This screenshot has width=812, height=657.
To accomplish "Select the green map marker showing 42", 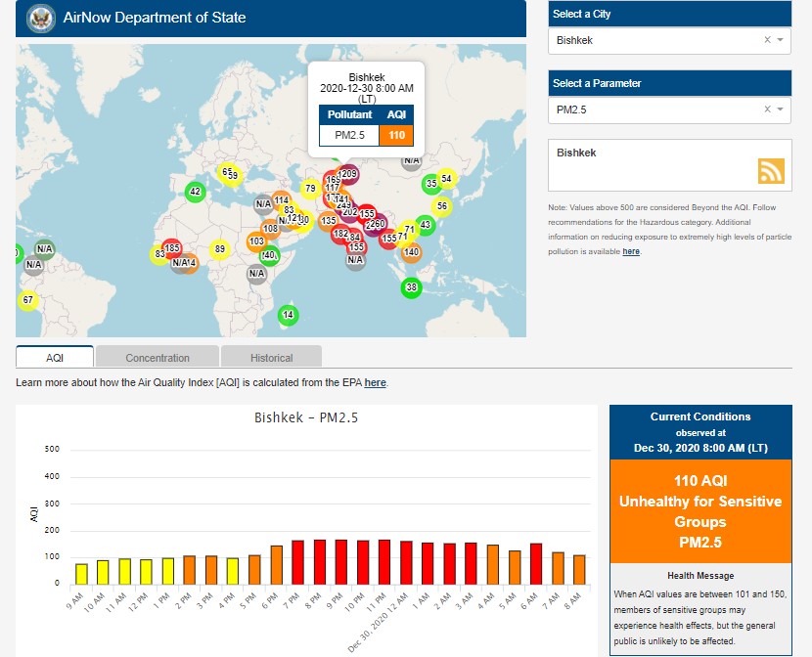I will [196, 192].
